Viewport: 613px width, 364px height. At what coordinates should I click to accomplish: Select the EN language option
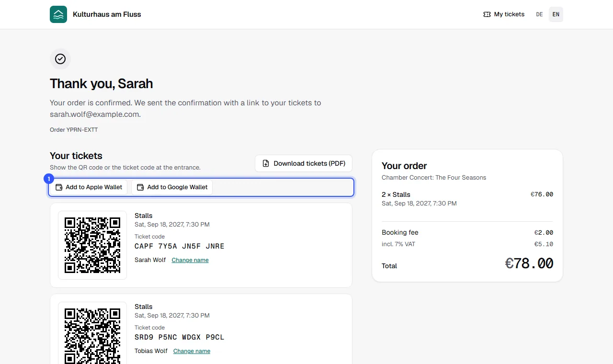coord(556,14)
